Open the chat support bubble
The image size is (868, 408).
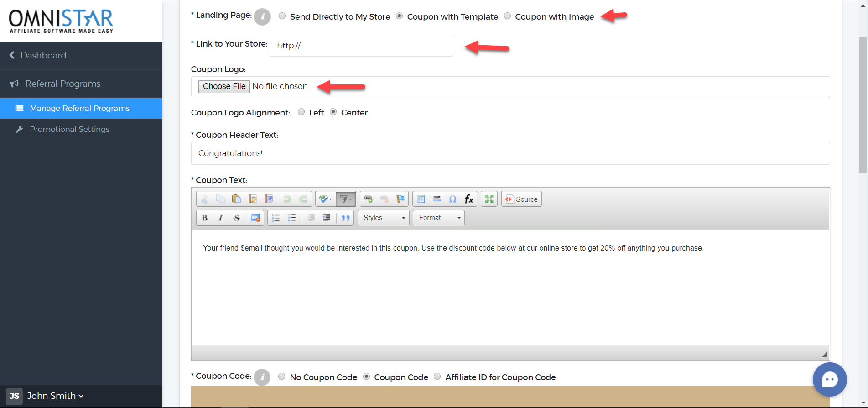[830, 379]
